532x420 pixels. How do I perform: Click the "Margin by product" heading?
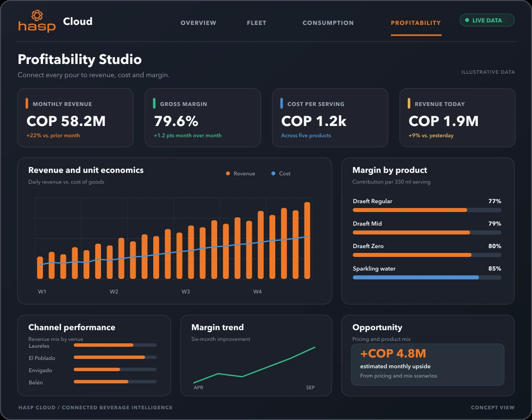(x=390, y=170)
